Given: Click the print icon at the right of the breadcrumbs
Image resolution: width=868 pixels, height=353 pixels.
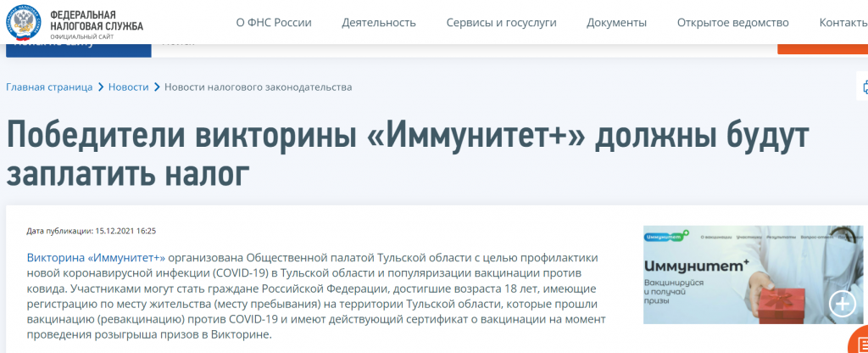Looking at the screenshot, I should click(x=864, y=87).
